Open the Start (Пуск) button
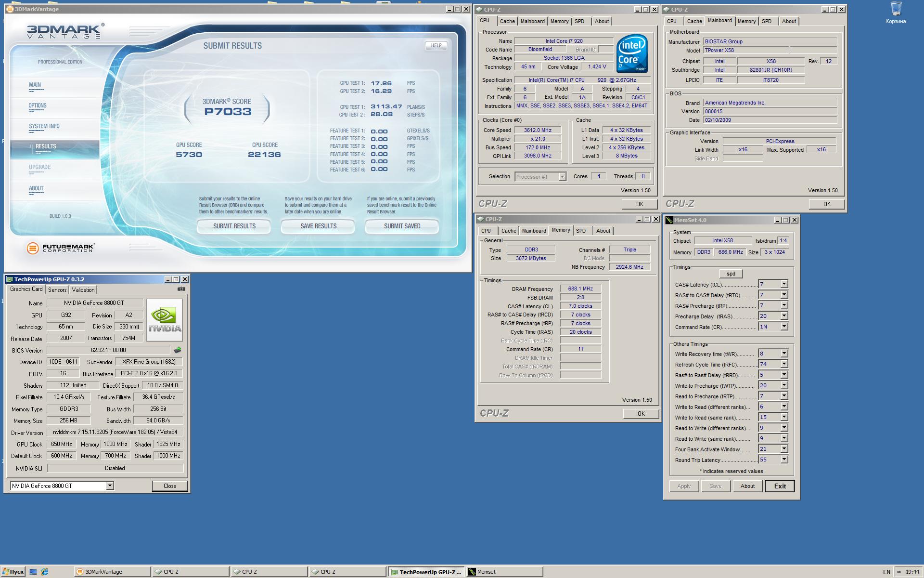 click(13, 572)
